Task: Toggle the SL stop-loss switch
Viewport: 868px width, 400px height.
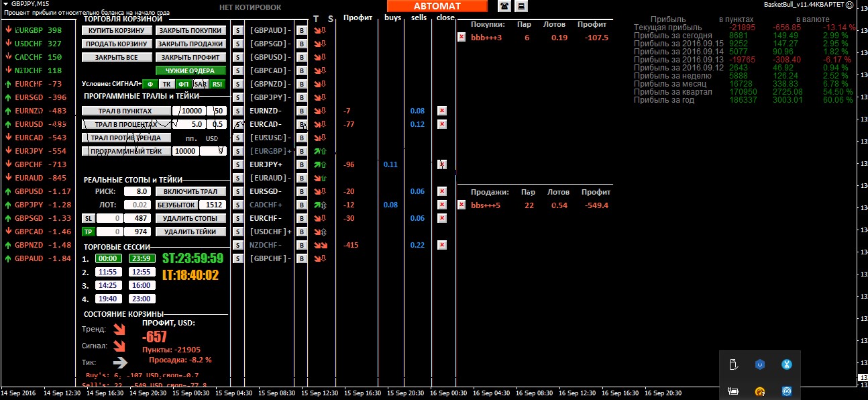Action: click(88, 218)
